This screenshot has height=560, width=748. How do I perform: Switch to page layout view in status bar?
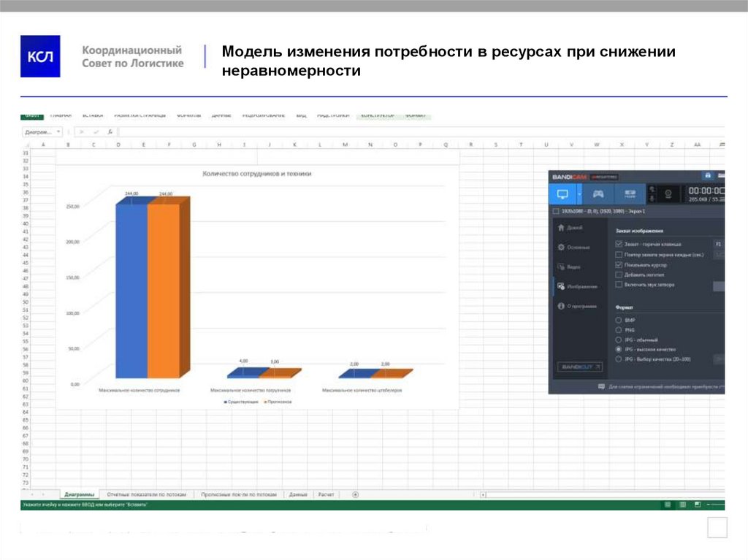point(682,505)
